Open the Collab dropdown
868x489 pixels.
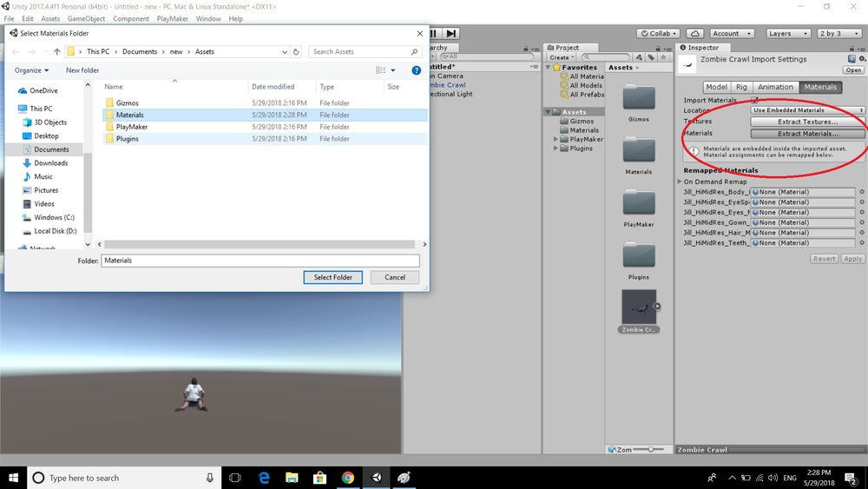point(658,33)
